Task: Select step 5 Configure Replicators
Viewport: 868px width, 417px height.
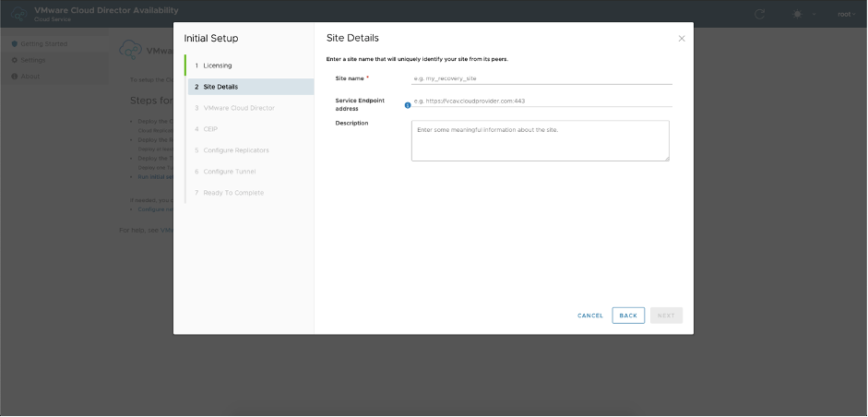Action: [x=235, y=150]
